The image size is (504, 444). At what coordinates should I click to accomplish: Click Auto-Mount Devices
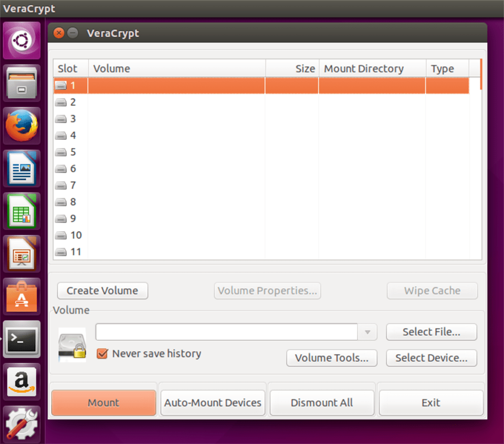pos(213,402)
